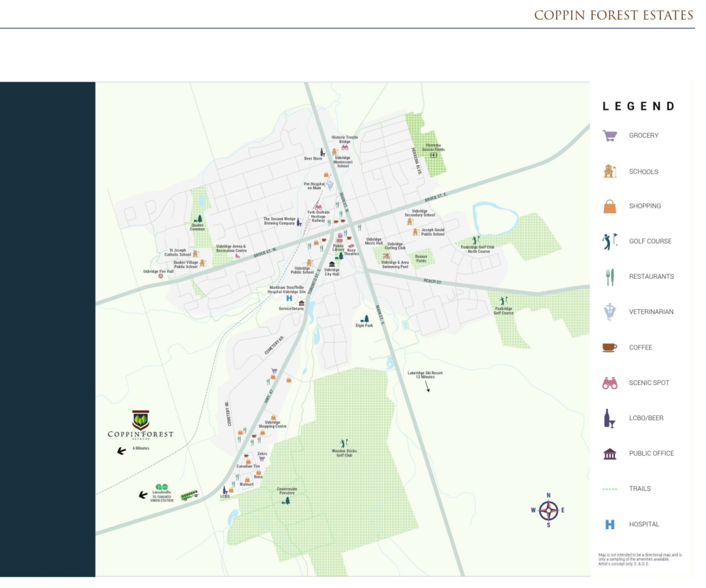Click the Herrema Soccer Fields marker

point(433,156)
